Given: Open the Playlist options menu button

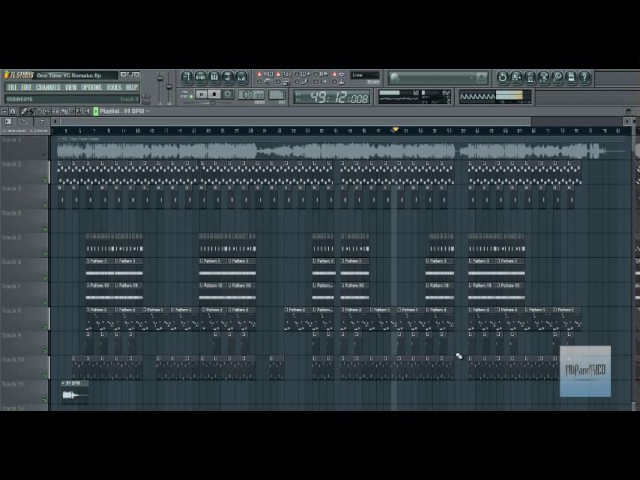Looking at the screenshot, I should coord(5,111).
